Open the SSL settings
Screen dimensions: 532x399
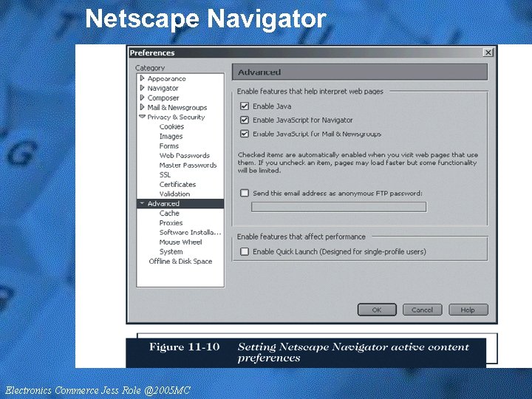click(x=165, y=174)
